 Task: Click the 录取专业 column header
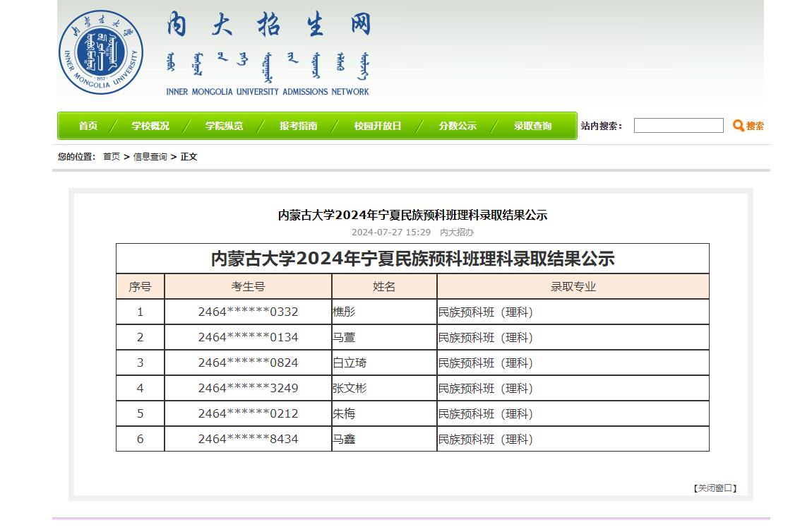(x=573, y=286)
